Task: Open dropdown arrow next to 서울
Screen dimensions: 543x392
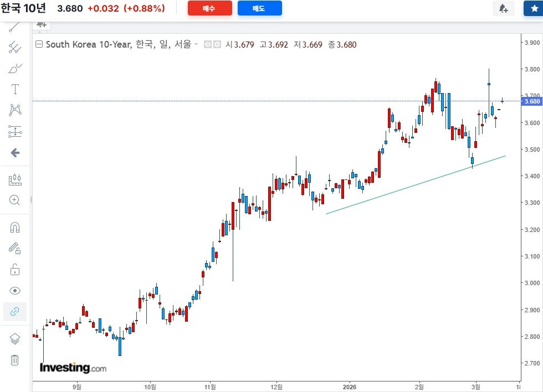Action: click(196, 44)
